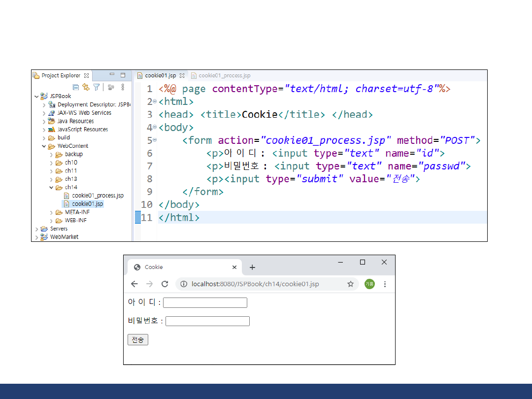This screenshot has width=532, height=399.
Task: Collapse the ch14 folder
Action: [51, 187]
